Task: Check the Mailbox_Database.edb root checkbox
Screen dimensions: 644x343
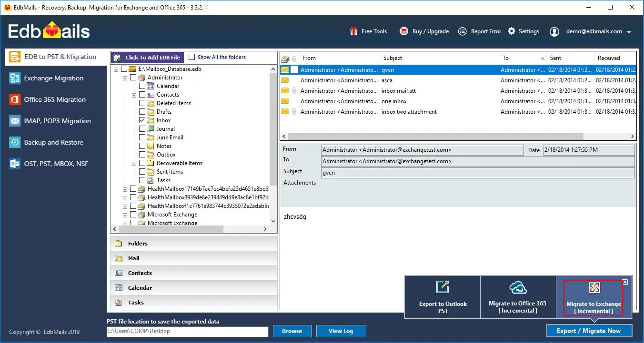Action: pos(124,69)
